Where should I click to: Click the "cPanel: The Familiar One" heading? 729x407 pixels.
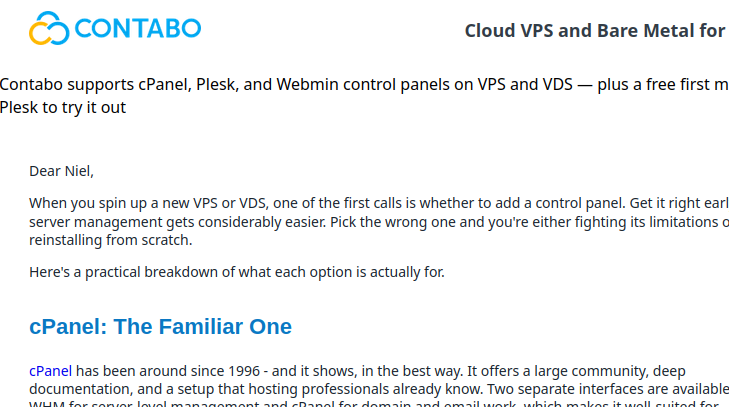tap(160, 326)
